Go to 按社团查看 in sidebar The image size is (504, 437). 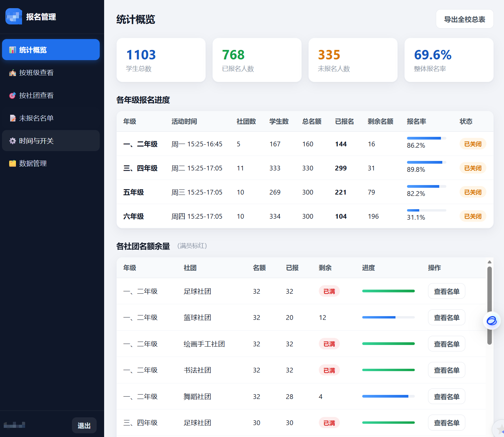pos(51,95)
